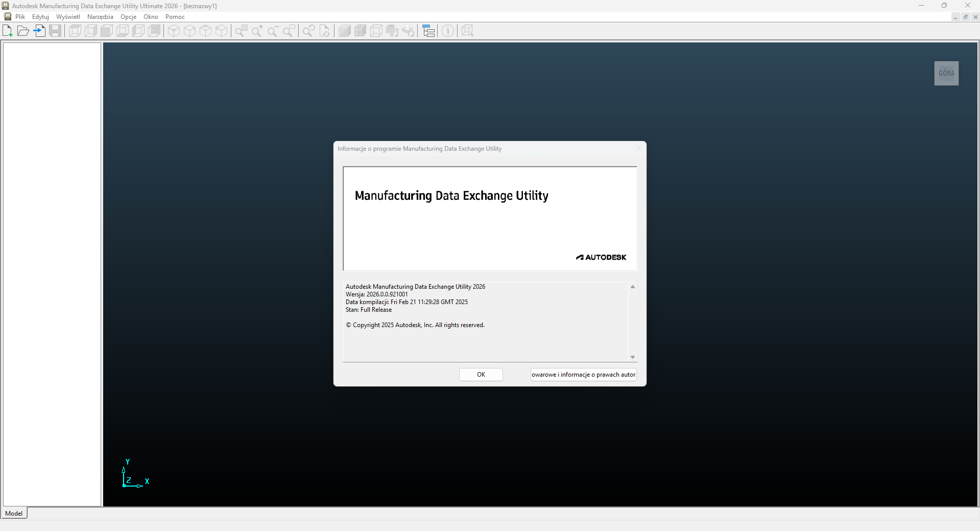Click the Import file icon with blue arrow
The image size is (980, 531).
(39, 31)
